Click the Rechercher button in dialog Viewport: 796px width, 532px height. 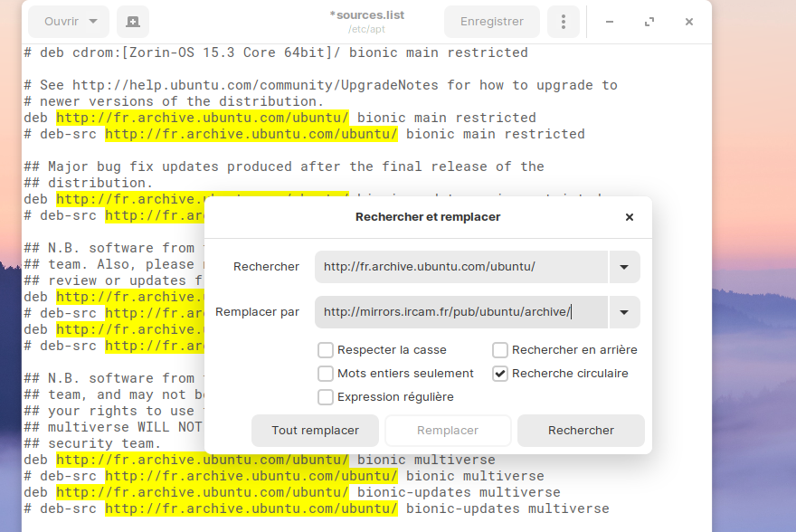click(x=581, y=431)
